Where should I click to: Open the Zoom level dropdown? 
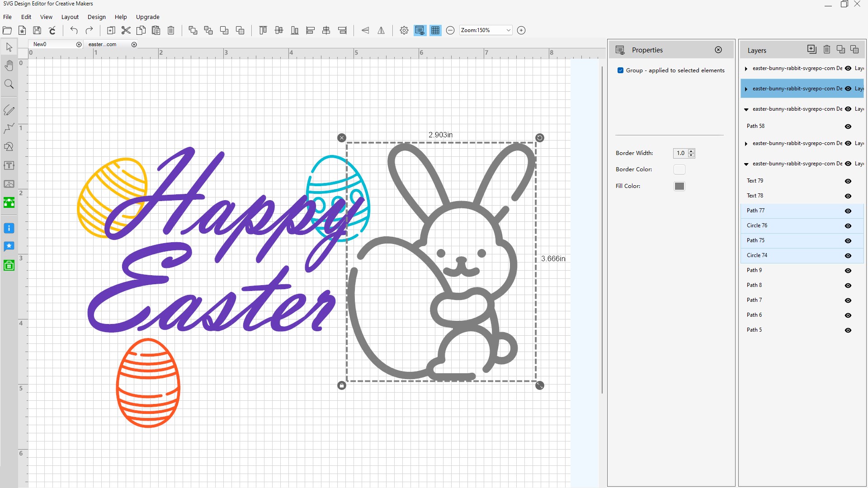508,30
